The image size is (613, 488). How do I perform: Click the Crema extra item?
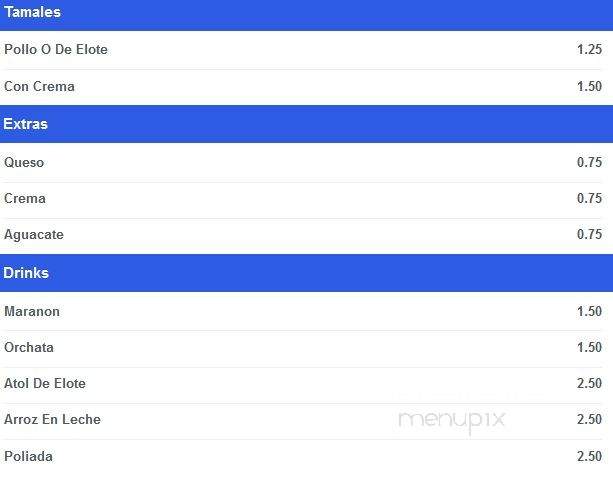coord(25,198)
